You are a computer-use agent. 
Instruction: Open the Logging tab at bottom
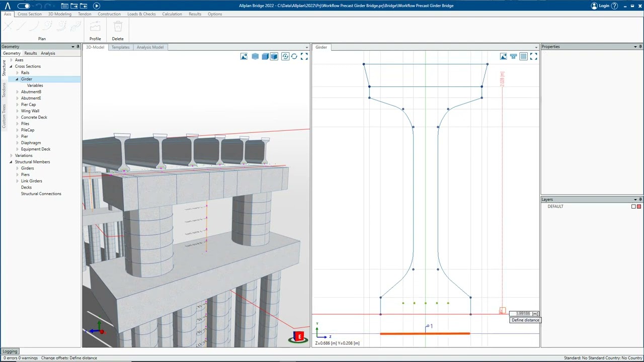click(x=10, y=351)
